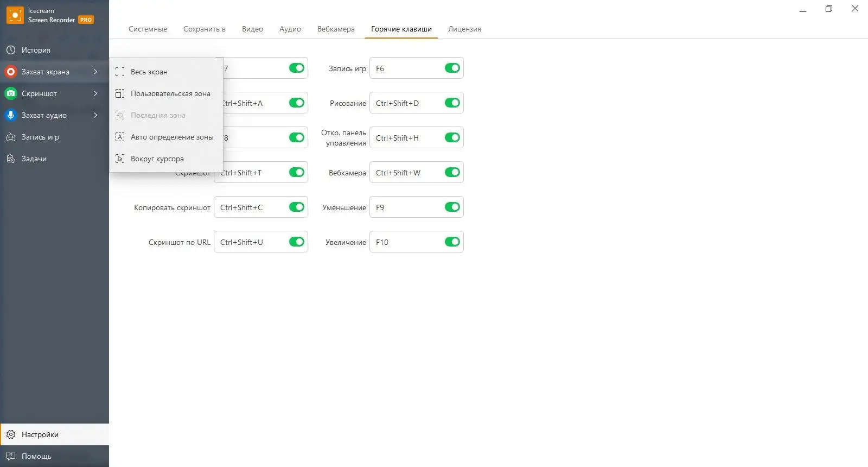Screen dimensions: 868x467
Task: Click the Ctrl+Shift+H hotkey input
Action: 417,137
